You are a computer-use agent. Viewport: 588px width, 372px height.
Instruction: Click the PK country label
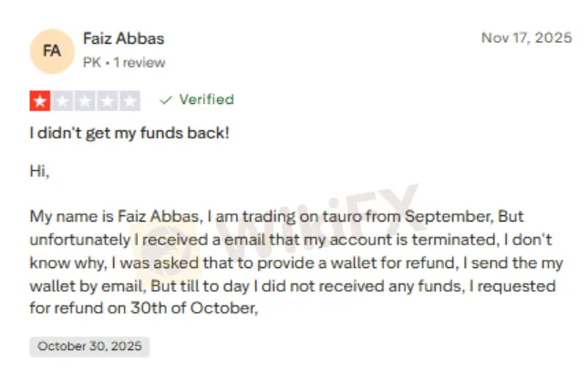click(x=91, y=63)
